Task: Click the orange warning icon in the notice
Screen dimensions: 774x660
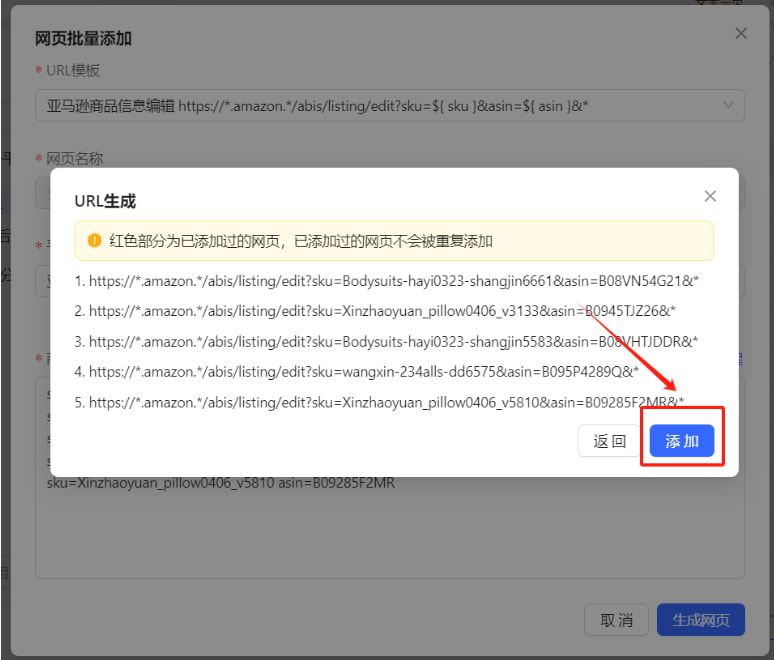Action: coord(94,240)
